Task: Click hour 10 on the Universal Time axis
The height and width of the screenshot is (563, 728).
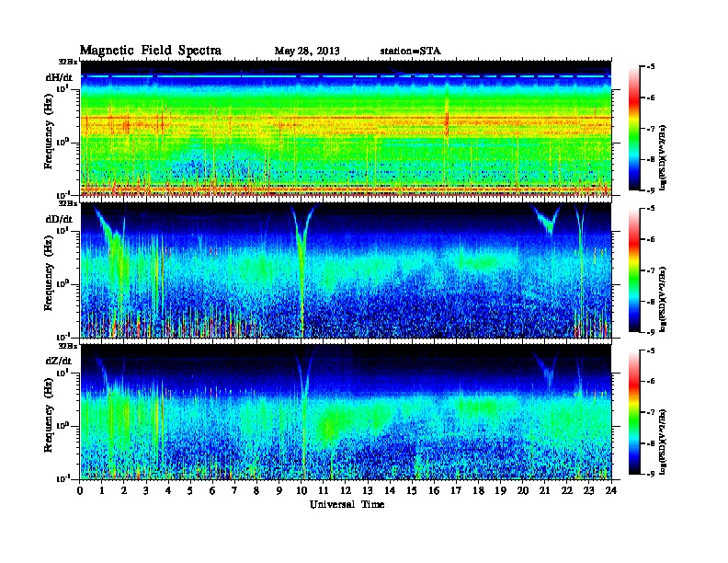Action: pos(301,491)
